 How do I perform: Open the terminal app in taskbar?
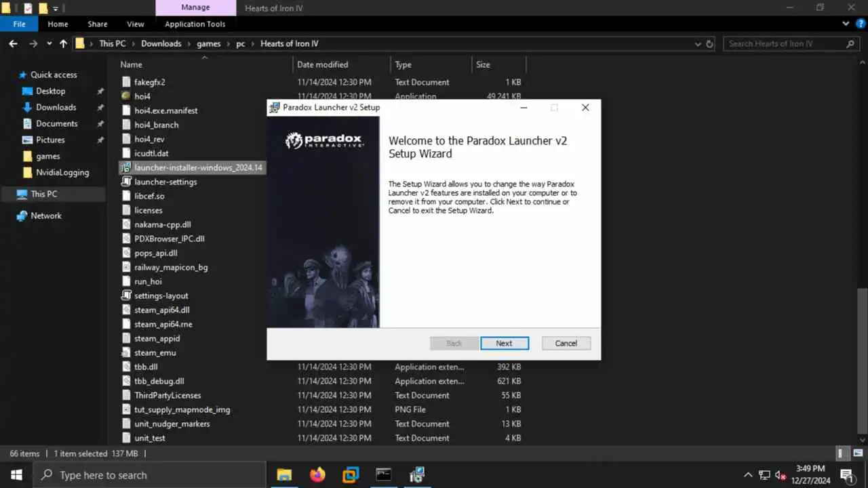point(384,474)
